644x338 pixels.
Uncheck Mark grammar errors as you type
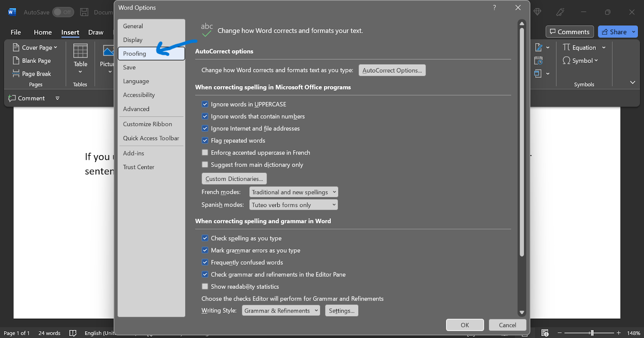click(x=205, y=250)
